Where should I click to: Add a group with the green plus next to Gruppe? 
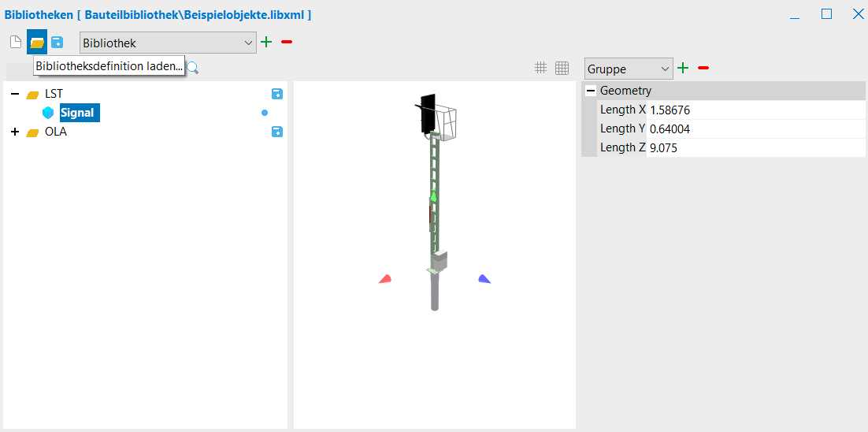683,68
